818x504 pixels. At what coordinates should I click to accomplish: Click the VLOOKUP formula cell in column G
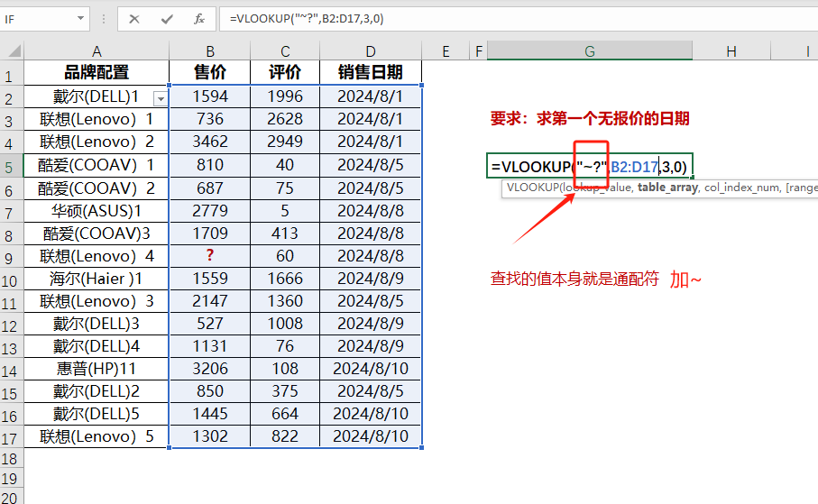pyautogui.click(x=590, y=166)
